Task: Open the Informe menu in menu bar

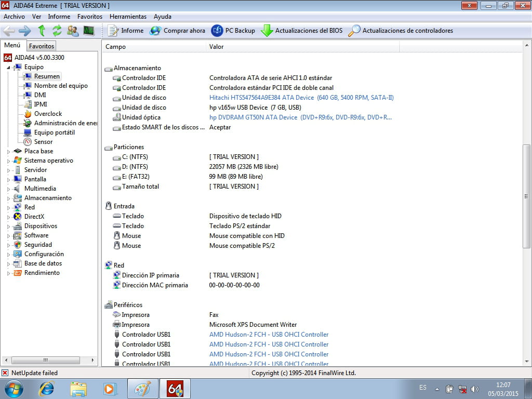Action: (x=59, y=17)
